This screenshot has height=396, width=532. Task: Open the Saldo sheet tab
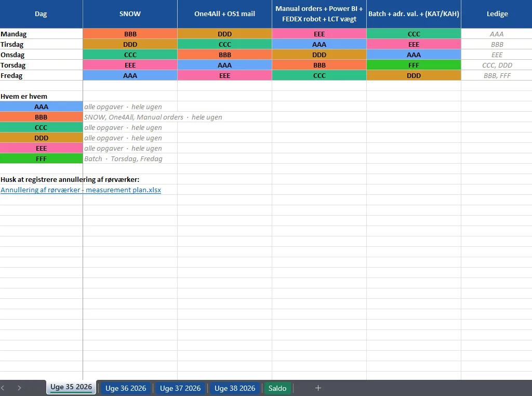277,388
